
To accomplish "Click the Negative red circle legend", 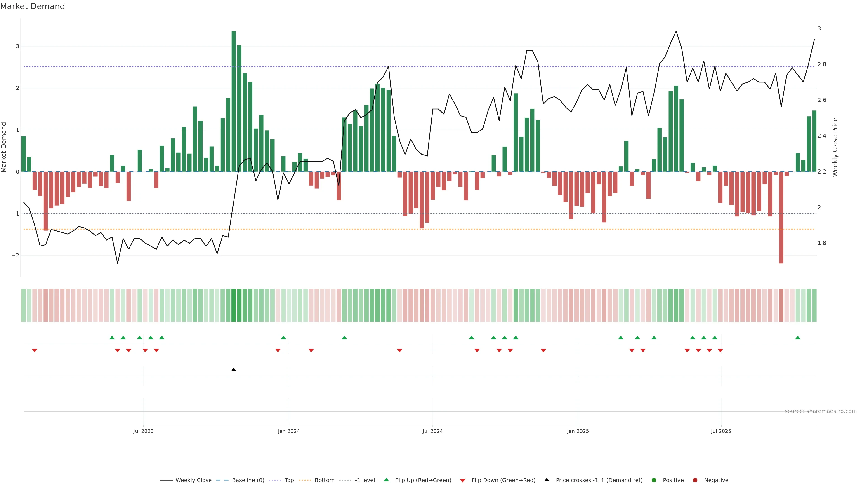I will click(x=695, y=480).
